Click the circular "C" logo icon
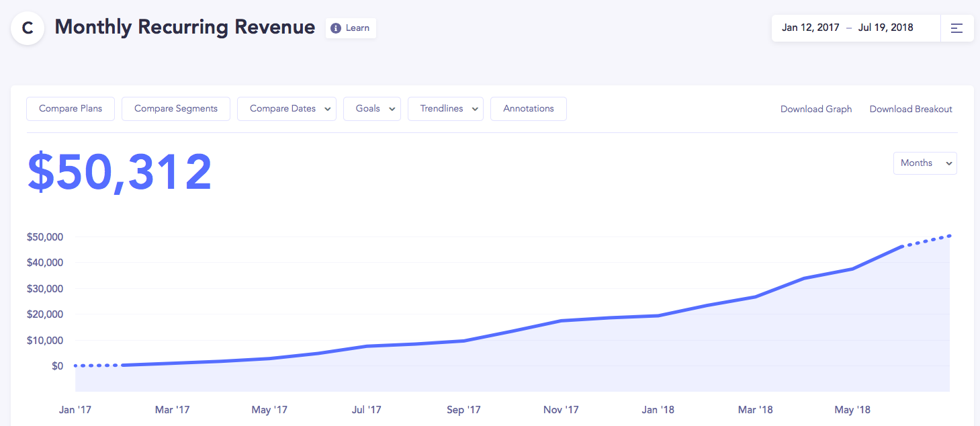980x426 pixels. tap(28, 28)
